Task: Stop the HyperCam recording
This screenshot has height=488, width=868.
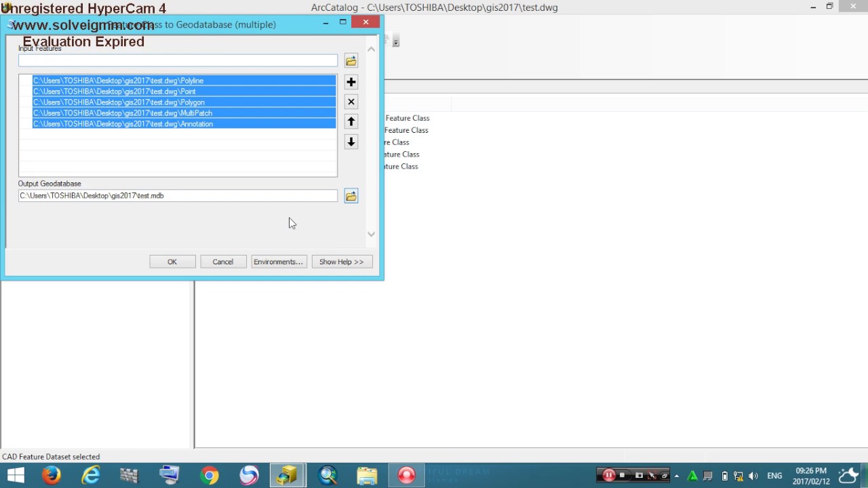Action: pos(622,475)
